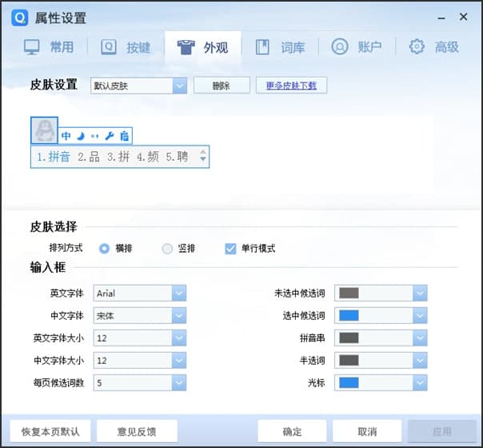
Task: Confirm with the 确定 button
Action: [x=292, y=432]
